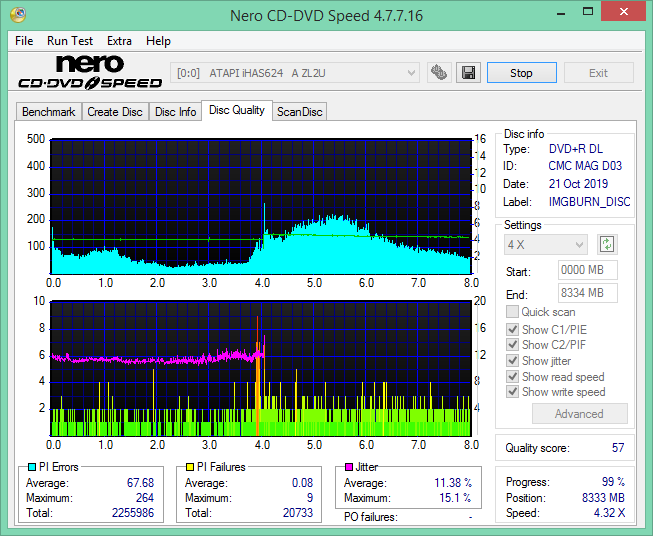Switch to the Benchmark tab
Screen dimensions: 653x536
[49, 112]
